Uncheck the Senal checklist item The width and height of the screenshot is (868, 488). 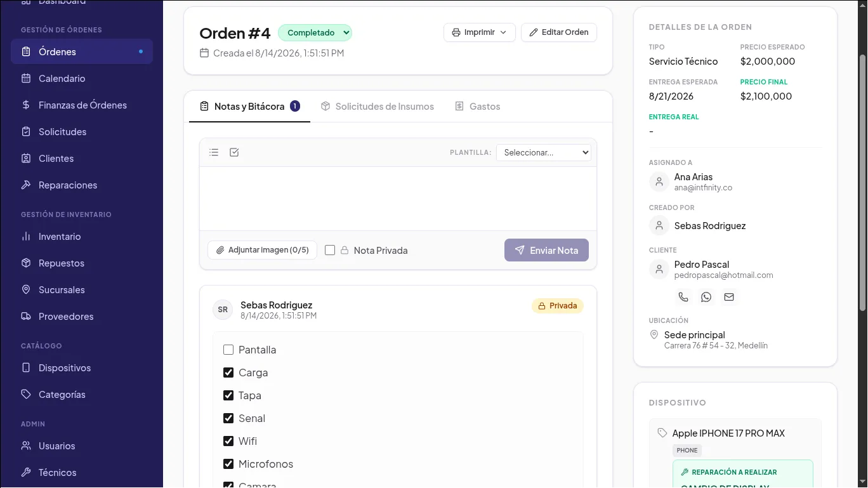pos(228,418)
